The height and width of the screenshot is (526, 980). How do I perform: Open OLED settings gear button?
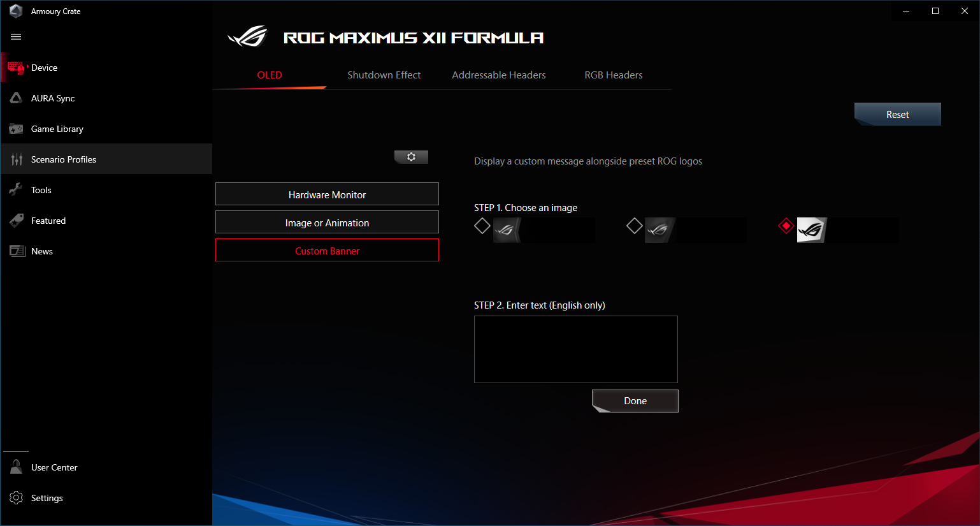click(411, 157)
